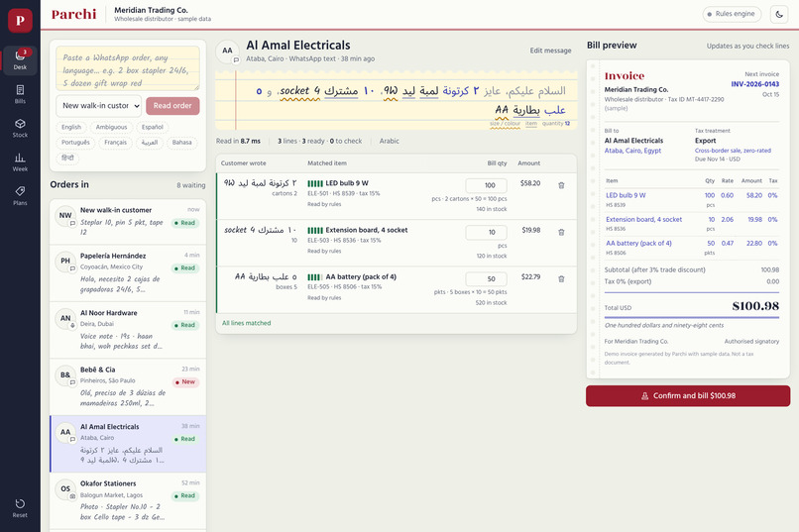Click invoice number INV-2026-0143
This screenshot has width=799, height=532.
754,84
